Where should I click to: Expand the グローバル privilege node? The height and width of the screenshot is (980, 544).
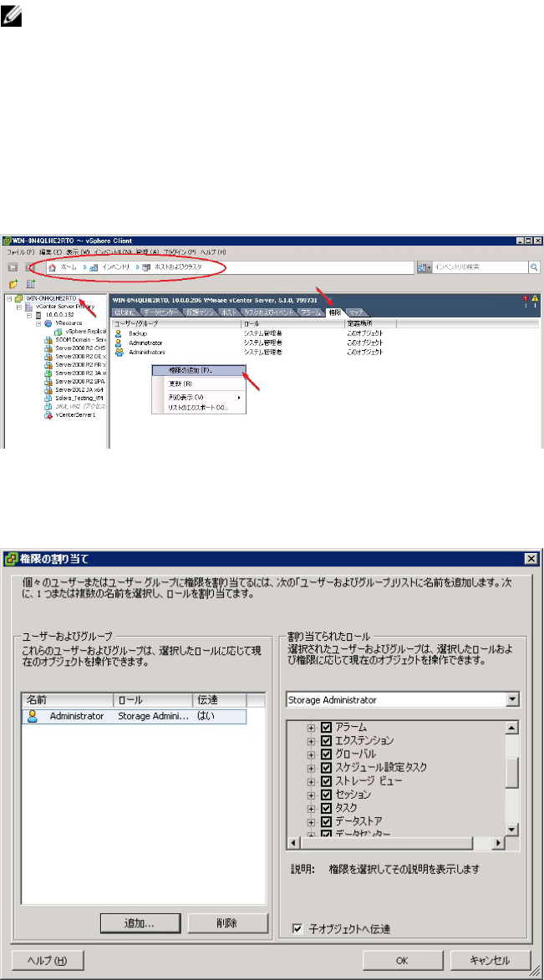coord(311,754)
